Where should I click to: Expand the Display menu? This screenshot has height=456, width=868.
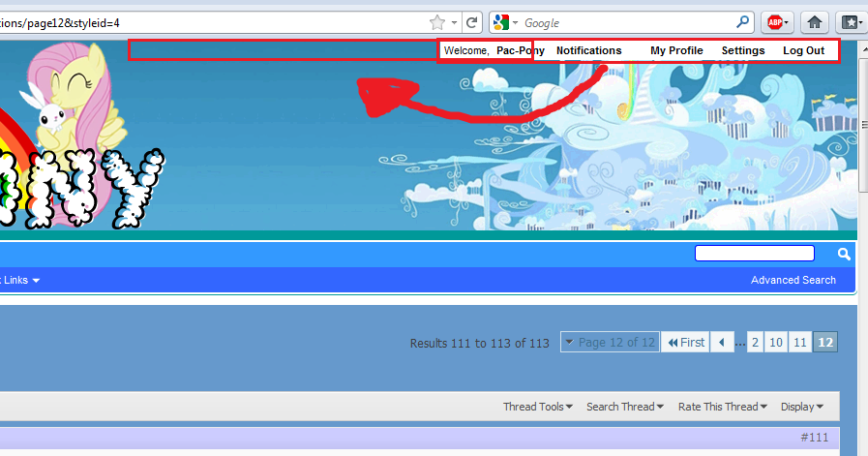click(802, 407)
